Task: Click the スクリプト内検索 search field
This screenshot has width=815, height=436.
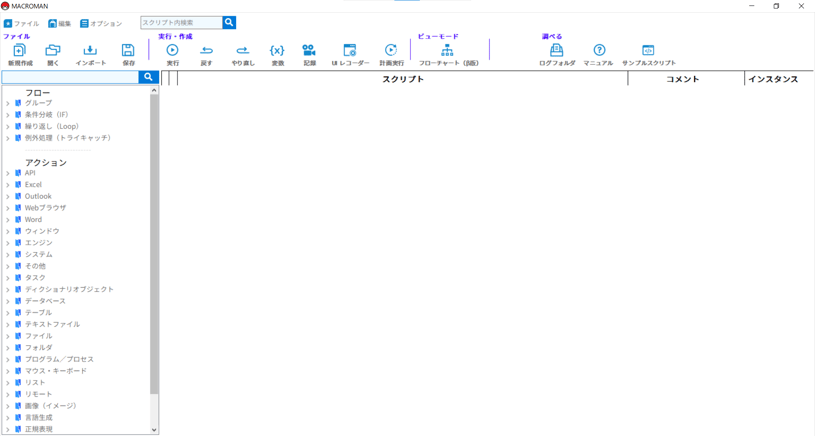Action: tap(181, 22)
